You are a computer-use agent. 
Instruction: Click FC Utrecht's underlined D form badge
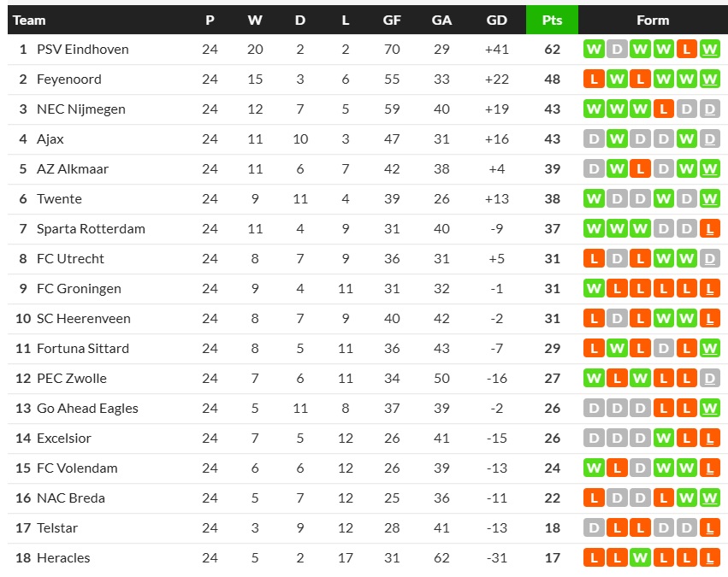pos(709,259)
